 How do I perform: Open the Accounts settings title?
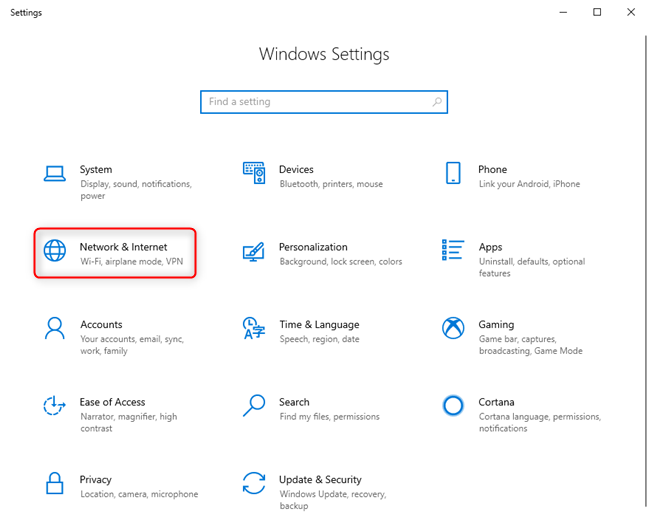coord(101,325)
